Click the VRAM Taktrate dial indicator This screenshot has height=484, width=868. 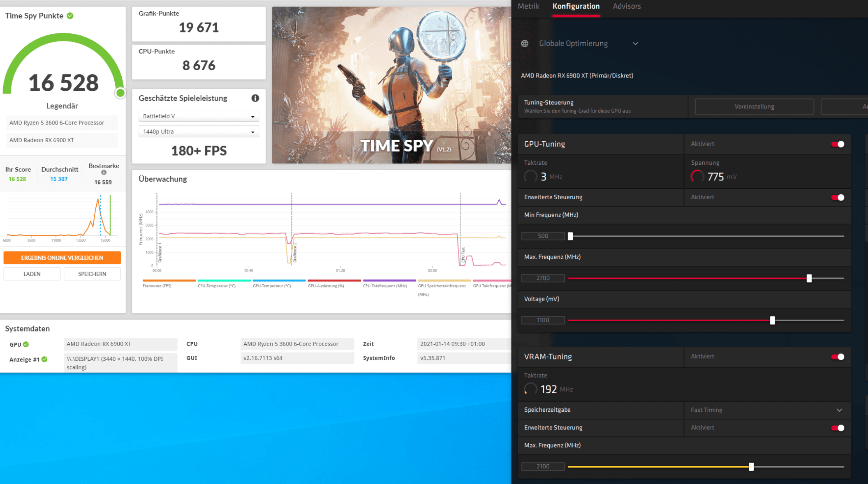530,389
